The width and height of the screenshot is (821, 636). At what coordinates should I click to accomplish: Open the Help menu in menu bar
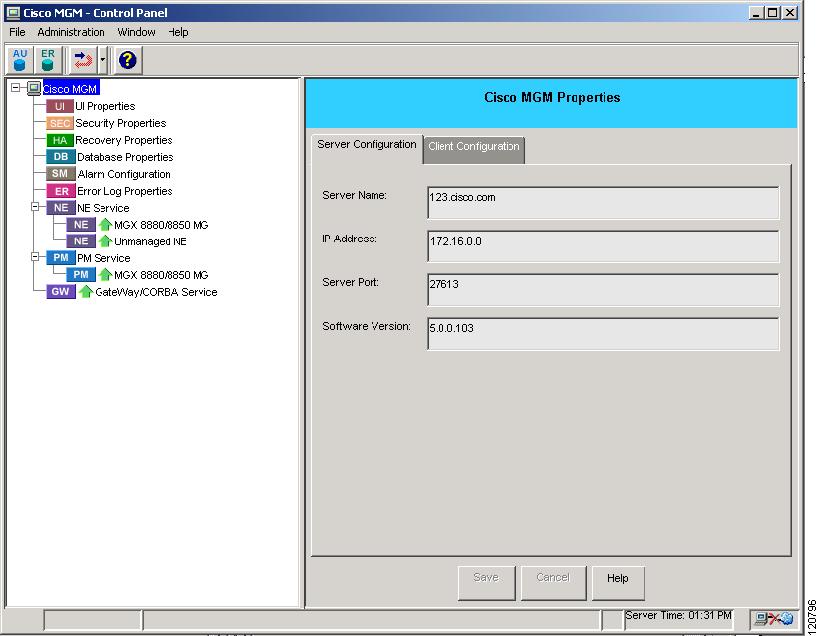[x=178, y=32]
